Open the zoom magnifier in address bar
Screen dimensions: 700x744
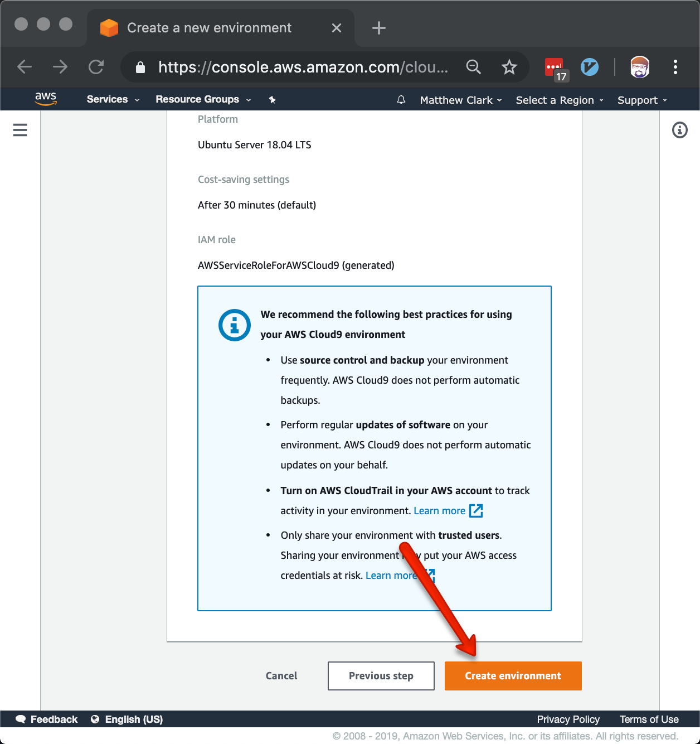coord(473,67)
